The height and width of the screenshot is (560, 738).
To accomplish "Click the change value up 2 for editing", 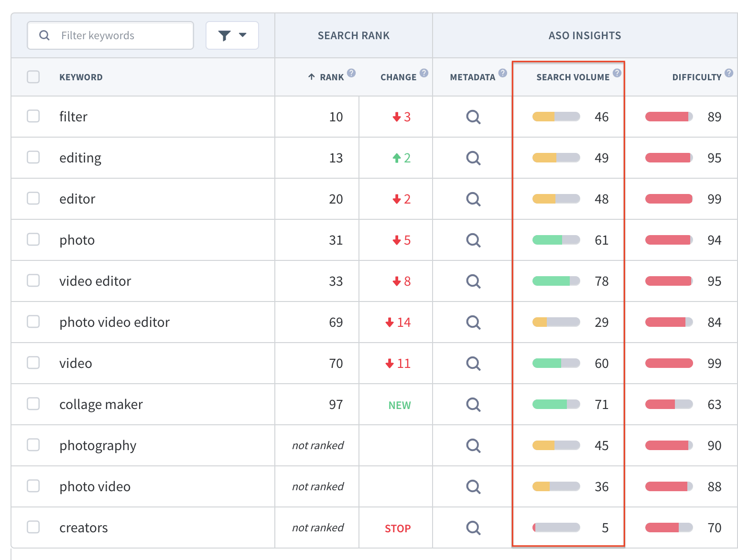I will point(402,158).
